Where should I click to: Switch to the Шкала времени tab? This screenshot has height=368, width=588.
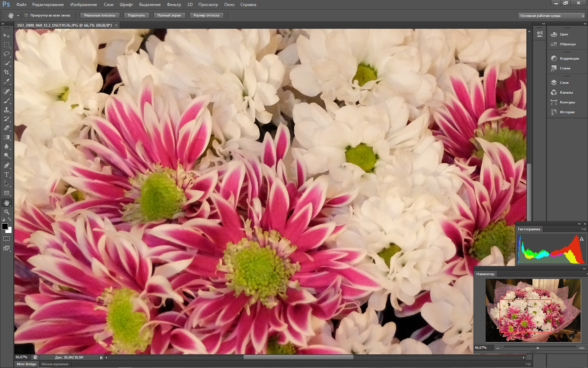[55, 364]
